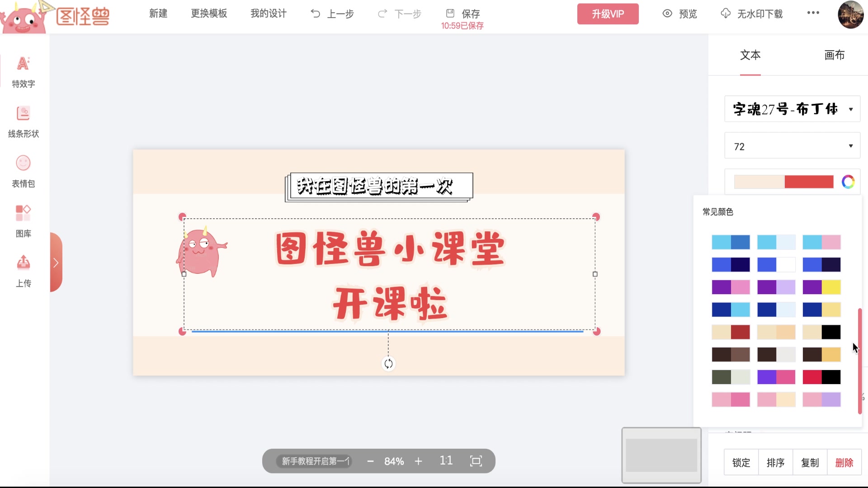Open 我的设计 menu item
The height and width of the screenshot is (488, 868).
point(269,14)
